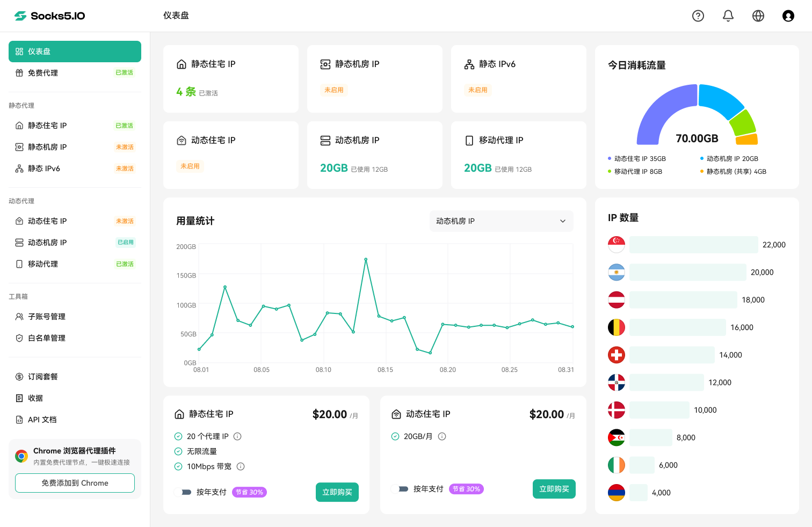Click the Chrome logo in plugin card
812x527 pixels.
point(21,456)
